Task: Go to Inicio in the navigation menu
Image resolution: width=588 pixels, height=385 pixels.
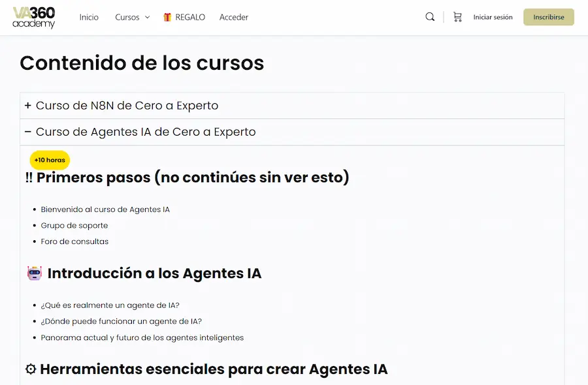Action: click(89, 17)
